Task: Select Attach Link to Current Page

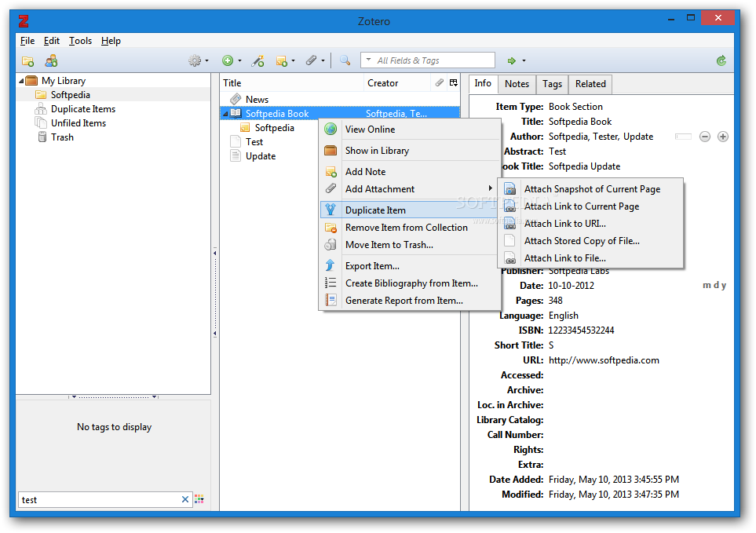Action: pos(591,206)
